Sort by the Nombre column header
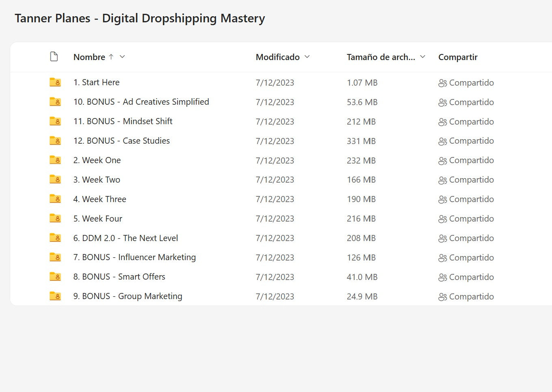 point(89,57)
